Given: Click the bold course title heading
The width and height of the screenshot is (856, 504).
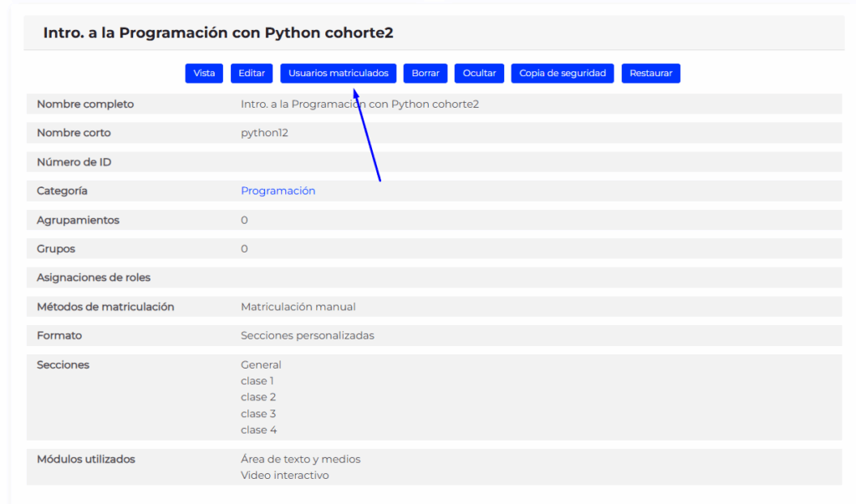Looking at the screenshot, I should [218, 33].
